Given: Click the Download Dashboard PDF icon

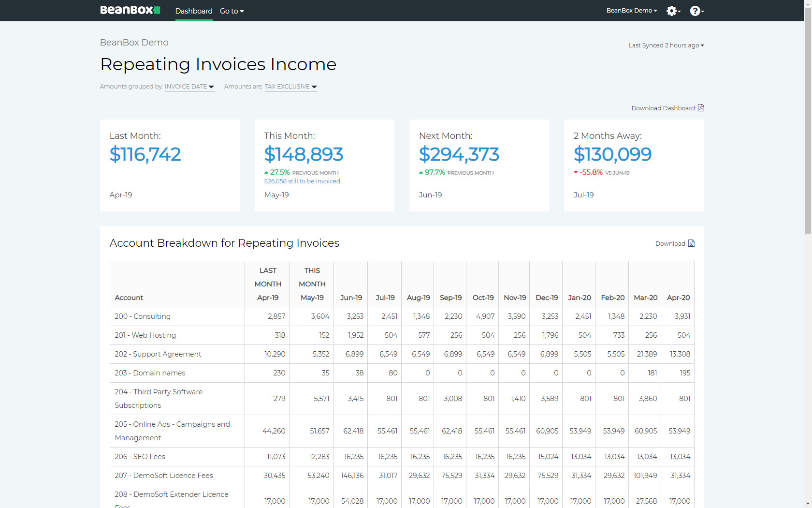Looking at the screenshot, I should coord(701,108).
